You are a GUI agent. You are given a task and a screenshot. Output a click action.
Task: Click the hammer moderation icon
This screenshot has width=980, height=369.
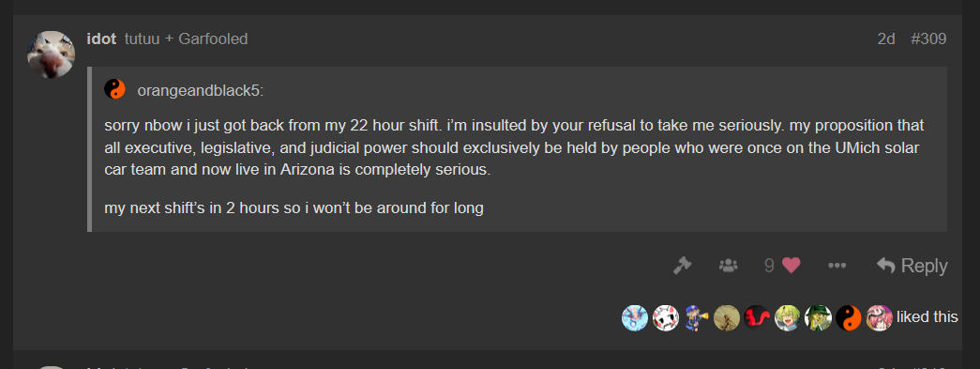[x=682, y=266]
